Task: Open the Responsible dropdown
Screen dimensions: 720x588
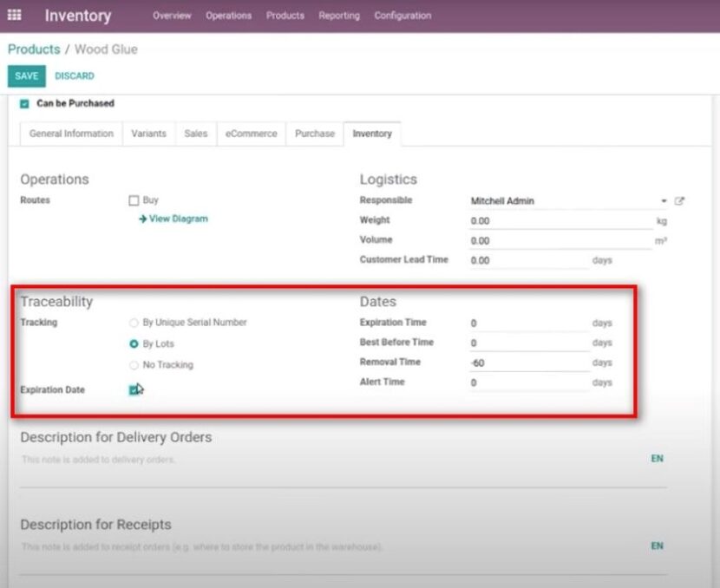Action: coord(664,200)
